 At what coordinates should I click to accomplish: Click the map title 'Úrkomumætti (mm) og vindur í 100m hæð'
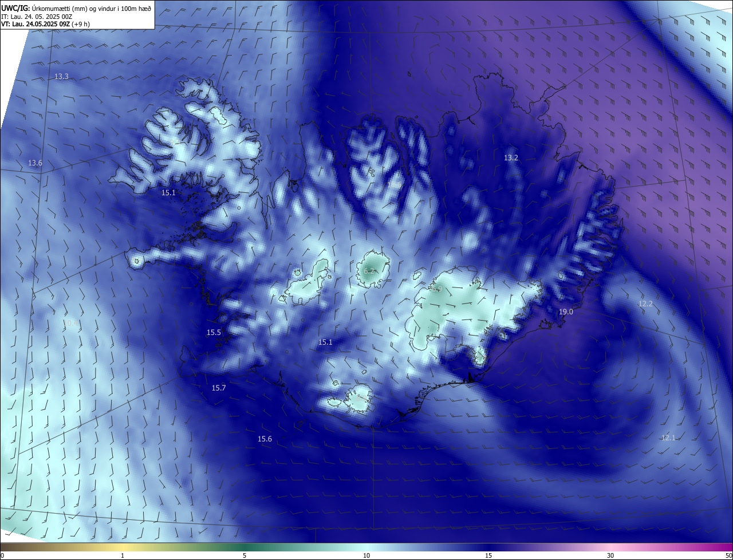[x=91, y=8]
